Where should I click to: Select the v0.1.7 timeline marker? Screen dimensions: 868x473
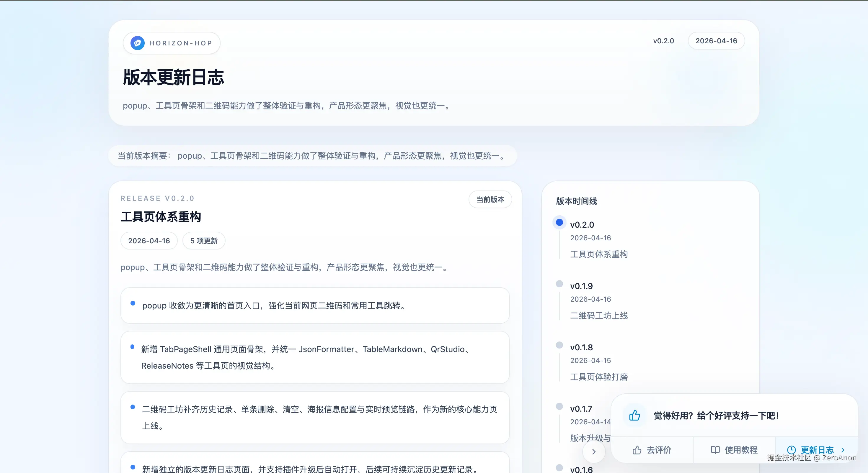coord(559,406)
